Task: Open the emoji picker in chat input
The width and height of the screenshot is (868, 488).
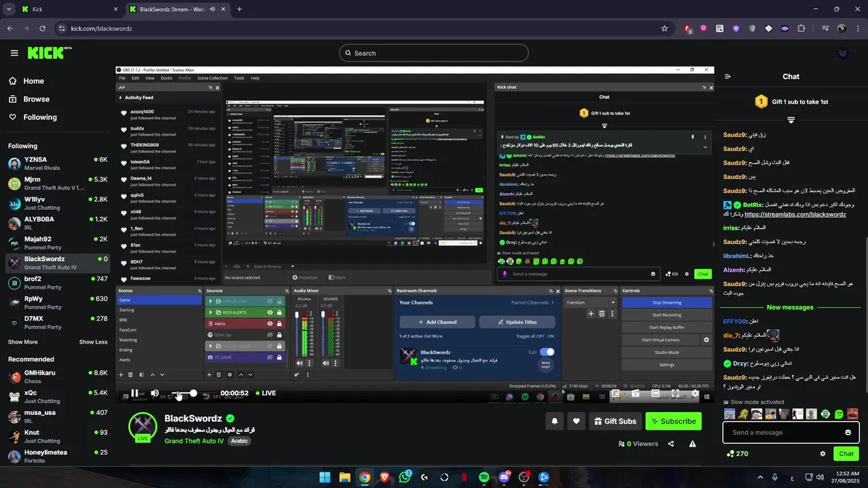Action: pos(848,432)
